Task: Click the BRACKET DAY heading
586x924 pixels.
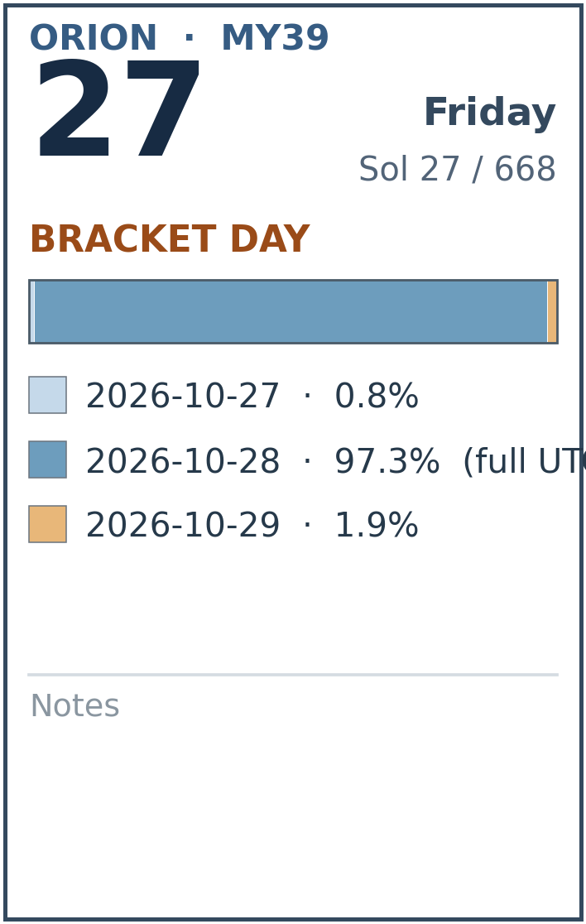Action: pyautogui.click(x=170, y=239)
